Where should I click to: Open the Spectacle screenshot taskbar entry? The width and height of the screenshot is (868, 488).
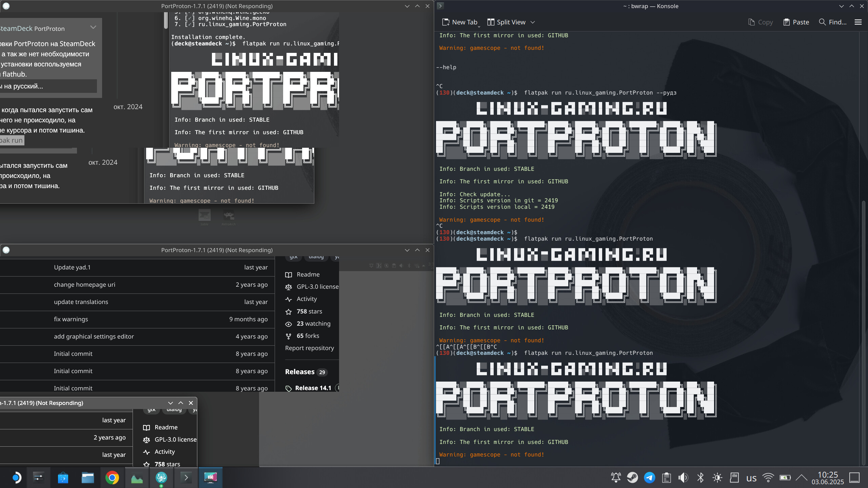211,477
